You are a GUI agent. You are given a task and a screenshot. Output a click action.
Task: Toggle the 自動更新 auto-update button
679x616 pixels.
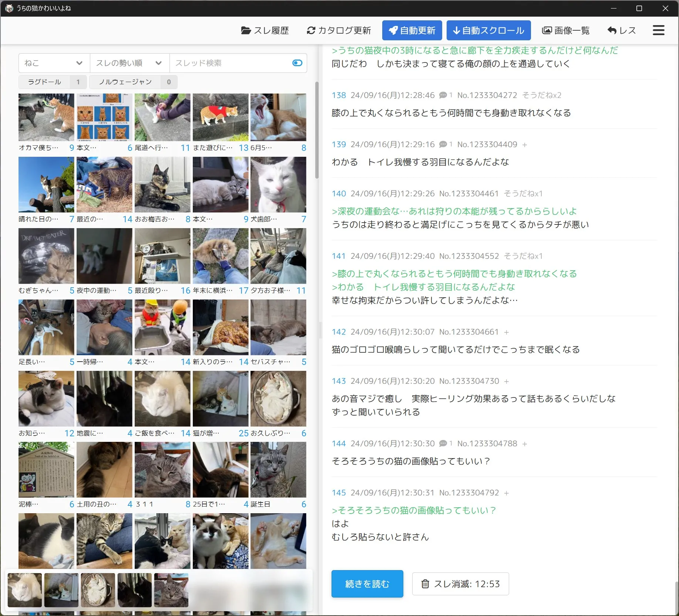[x=412, y=30]
